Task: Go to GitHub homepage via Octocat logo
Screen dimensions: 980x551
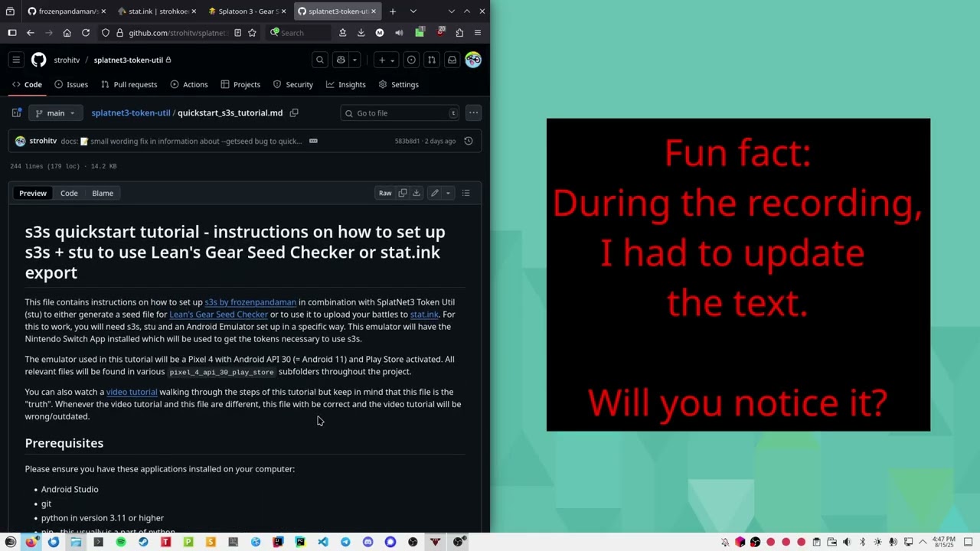Action: click(x=39, y=60)
